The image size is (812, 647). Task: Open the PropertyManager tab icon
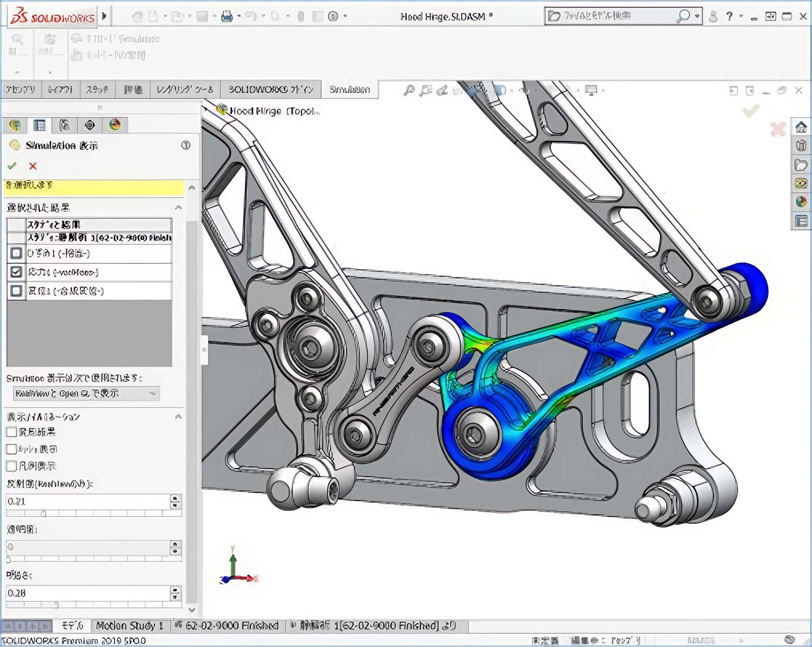click(x=39, y=125)
